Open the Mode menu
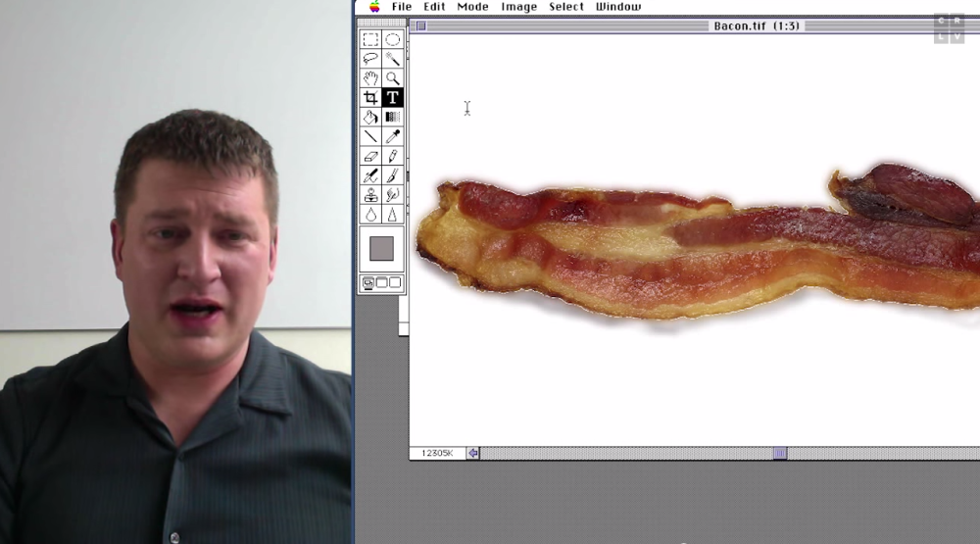Image resolution: width=980 pixels, height=544 pixels. pos(472,7)
